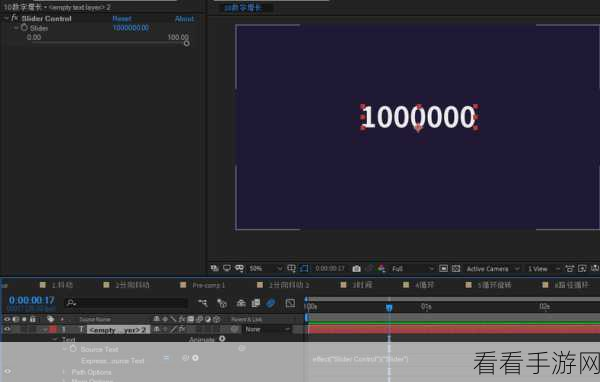Image resolution: width=600 pixels, height=382 pixels.
Task: Click the red label color of layer 1
Action: point(53,329)
